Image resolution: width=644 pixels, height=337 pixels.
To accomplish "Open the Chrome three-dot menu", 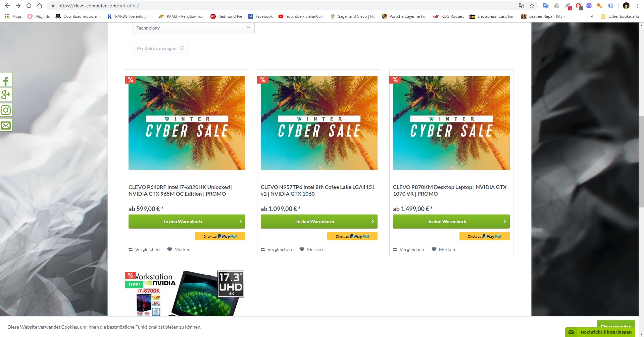I will (x=637, y=6).
